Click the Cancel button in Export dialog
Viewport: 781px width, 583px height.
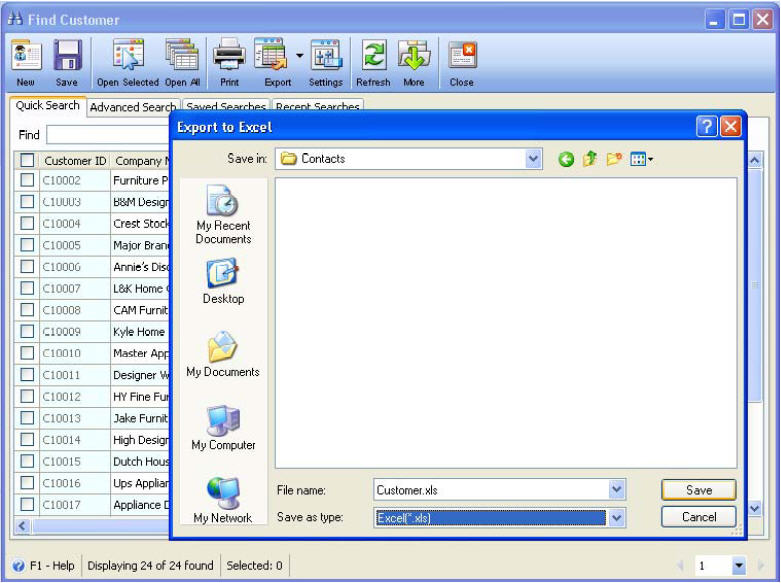click(x=699, y=517)
